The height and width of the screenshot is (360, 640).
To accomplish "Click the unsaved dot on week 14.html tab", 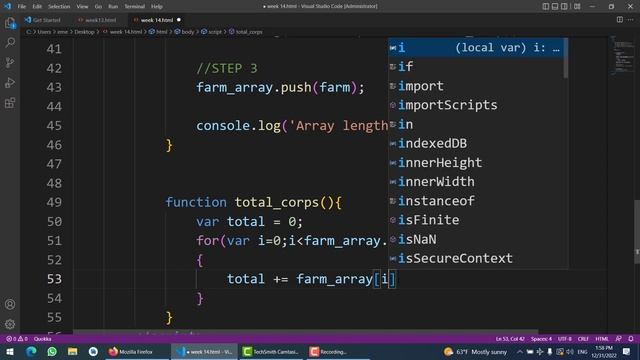I will click(x=179, y=20).
